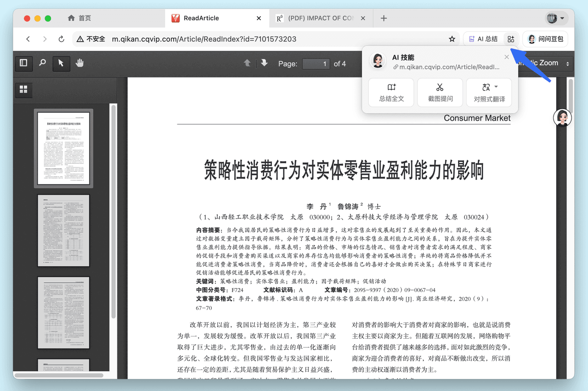Toggle the bookmark star for this page
This screenshot has height=391, width=588.
tap(452, 39)
